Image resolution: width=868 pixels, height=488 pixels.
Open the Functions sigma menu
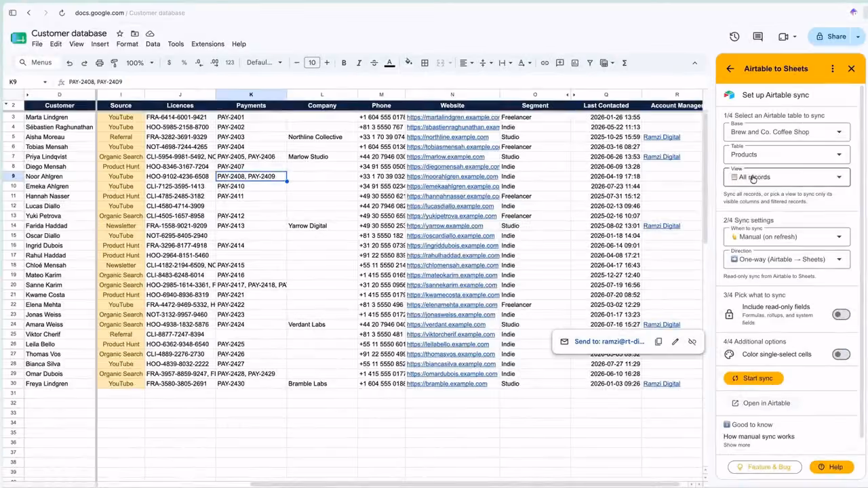pyautogui.click(x=624, y=63)
